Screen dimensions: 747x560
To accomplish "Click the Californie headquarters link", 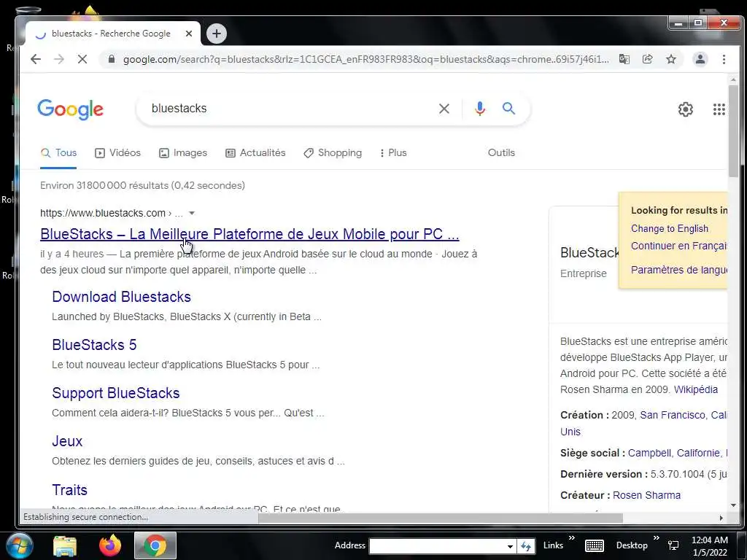I will point(698,453).
